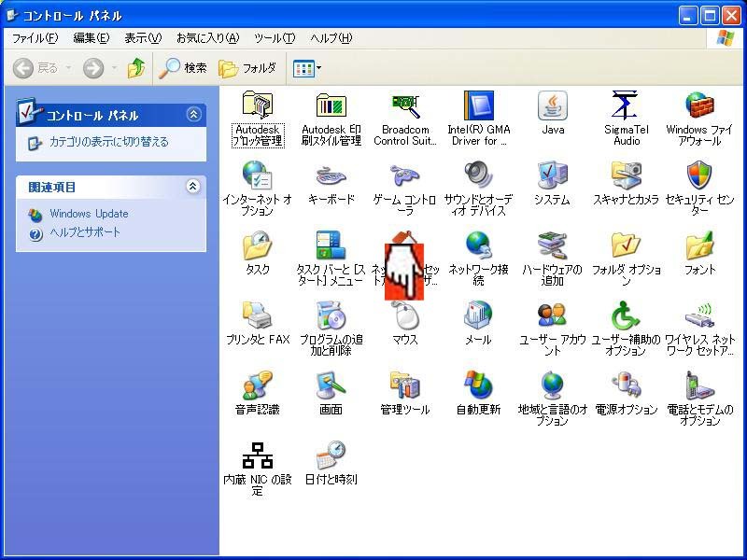This screenshot has width=747, height=560.
Task: Open the 日付と時刻 icon
Action: tap(331, 456)
